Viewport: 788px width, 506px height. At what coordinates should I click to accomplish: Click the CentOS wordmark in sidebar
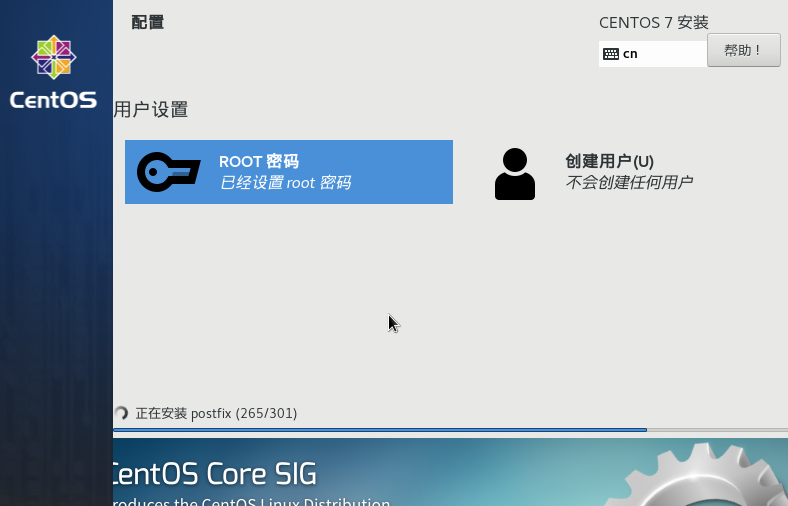pyautogui.click(x=53, y=100)
